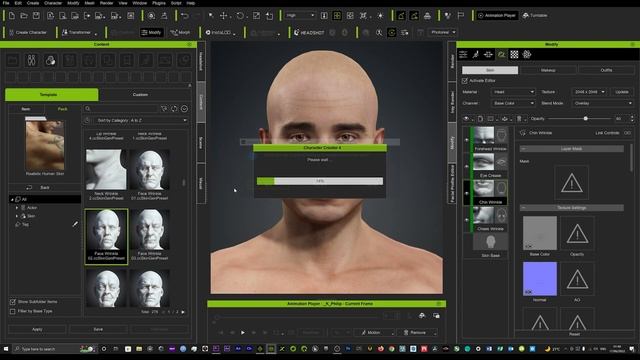The image size is (640, 360).
Task: Toggle the Activate Editor checkbox
Action: click(x=464, y=81)
